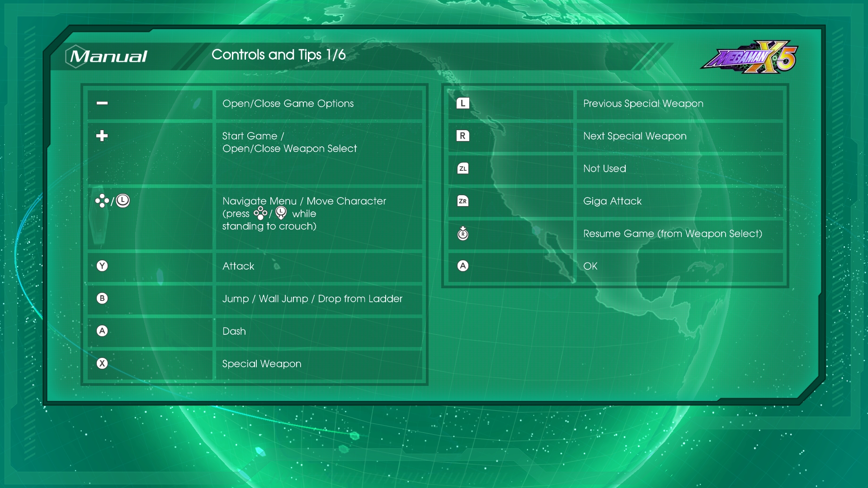This screenshot has height=488, width=868.
Task: Click the X button icon for Special Weapon
Action: point(102,363)
